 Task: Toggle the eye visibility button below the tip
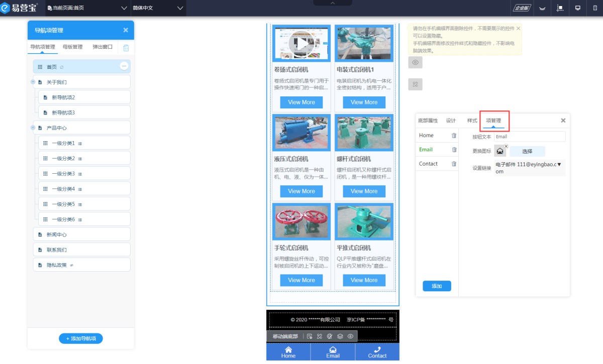coord(415,62)
